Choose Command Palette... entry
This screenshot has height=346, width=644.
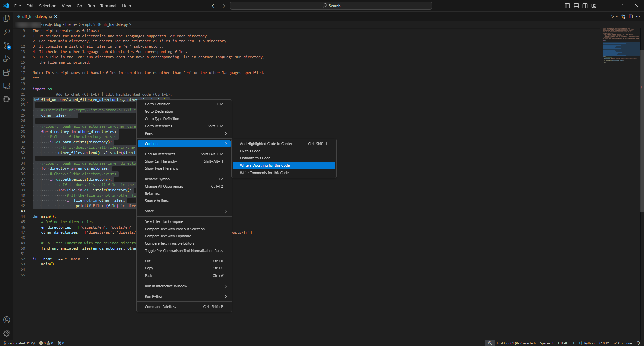click(x=184, y=307)
